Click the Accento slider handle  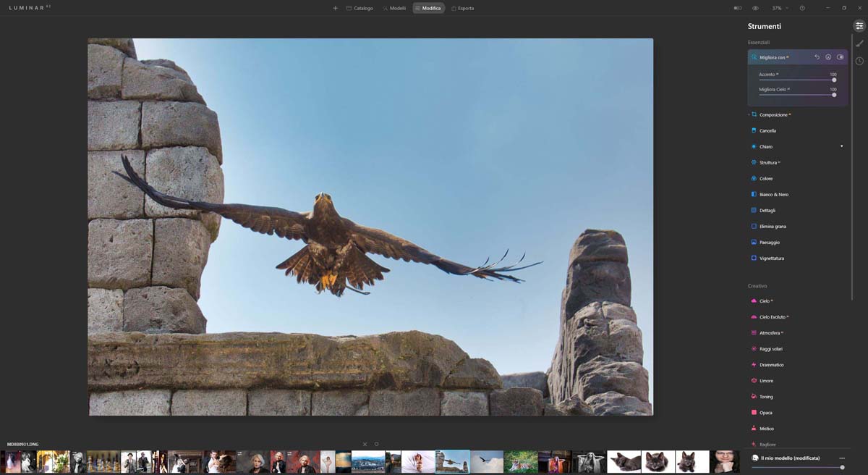click(x=834, y=80)
